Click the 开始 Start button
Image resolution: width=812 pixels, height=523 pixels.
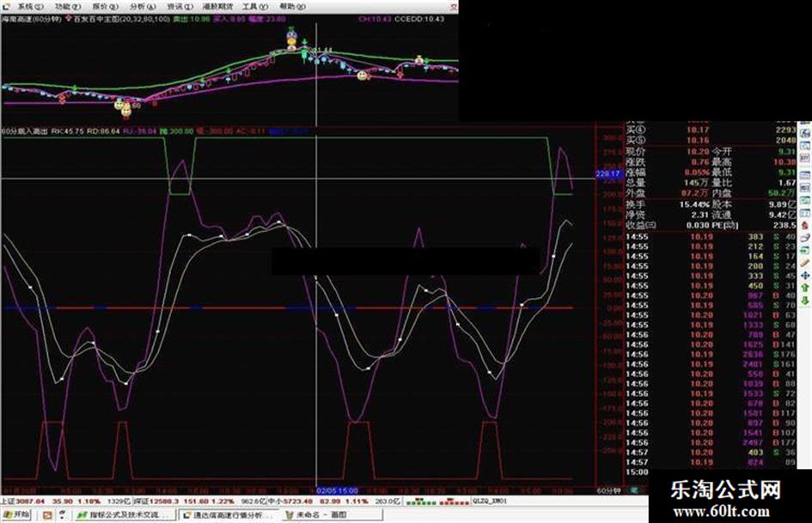[16, 514]
